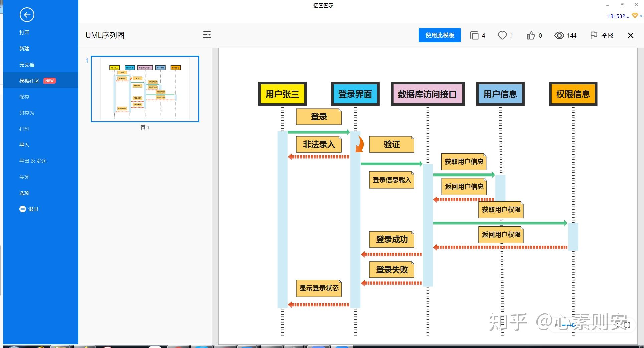Click the copies count icon
The width and height of the screenshot is (644, 348).
tap(474, 35)
